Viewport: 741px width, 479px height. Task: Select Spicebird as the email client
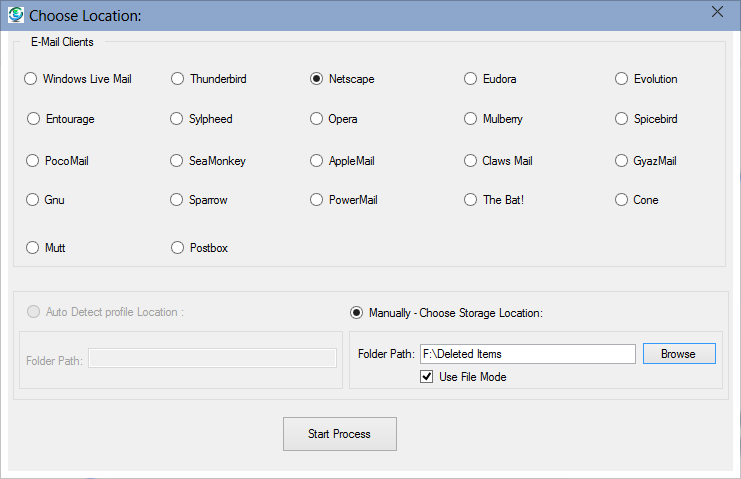(622, 119)
